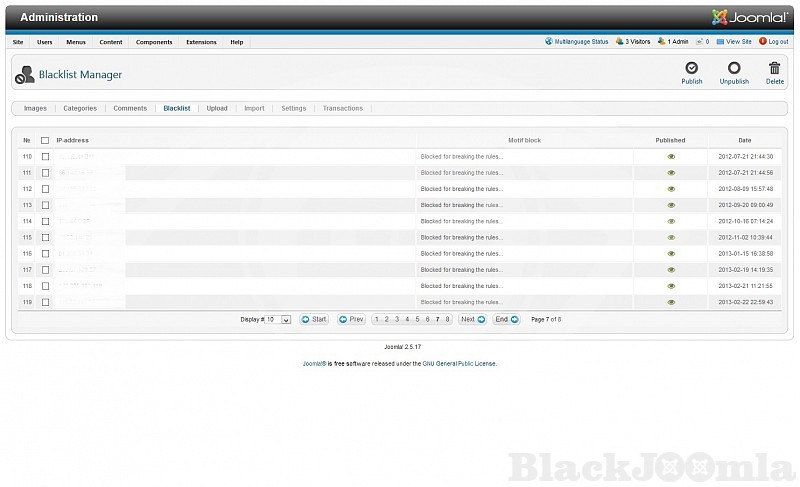Viewport: 800px width, 487px height.
Task: Click the Publish toolbar icon
Action: point(692,68)
